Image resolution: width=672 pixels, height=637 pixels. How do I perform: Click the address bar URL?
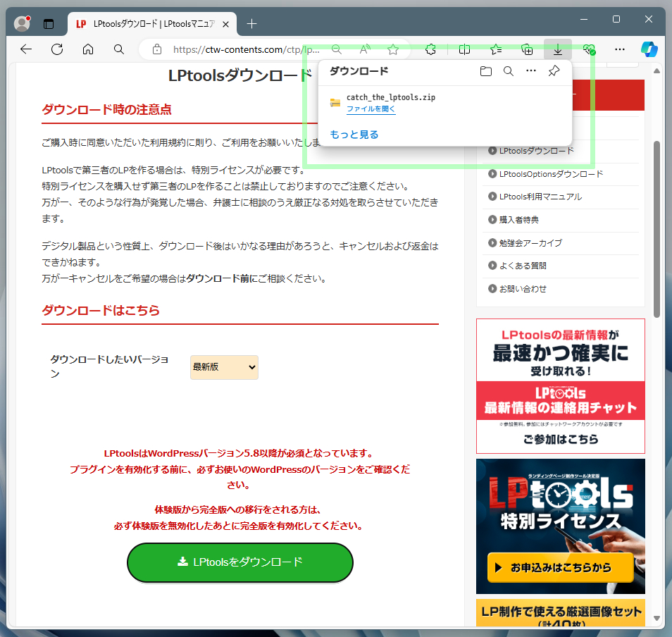246,50
